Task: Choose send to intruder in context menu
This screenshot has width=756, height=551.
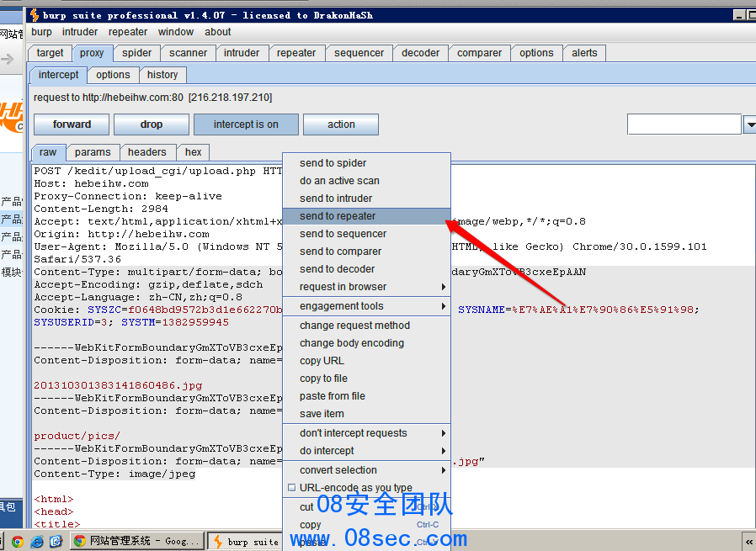Action: [x=366, y=199]
